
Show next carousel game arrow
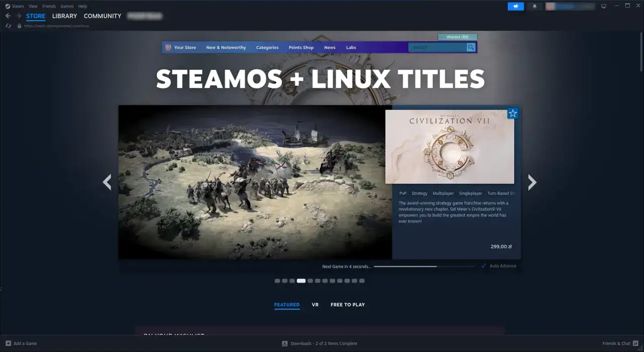pyautogui.click(x=532, y=182)
